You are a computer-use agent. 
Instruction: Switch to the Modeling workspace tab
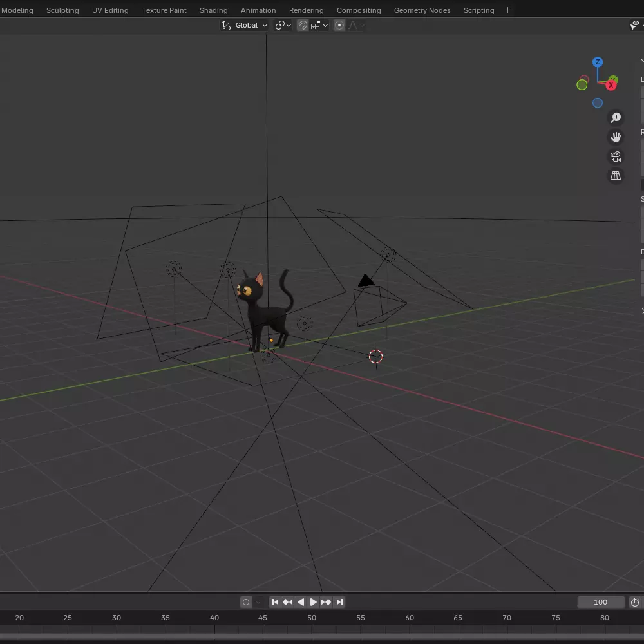[x=17, y=10]
